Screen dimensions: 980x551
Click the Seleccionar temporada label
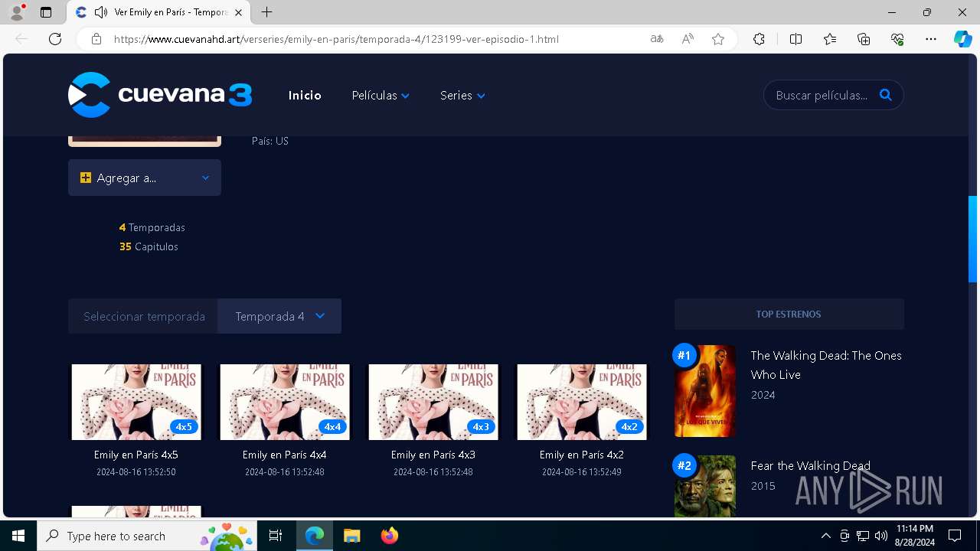coord(144,316)
